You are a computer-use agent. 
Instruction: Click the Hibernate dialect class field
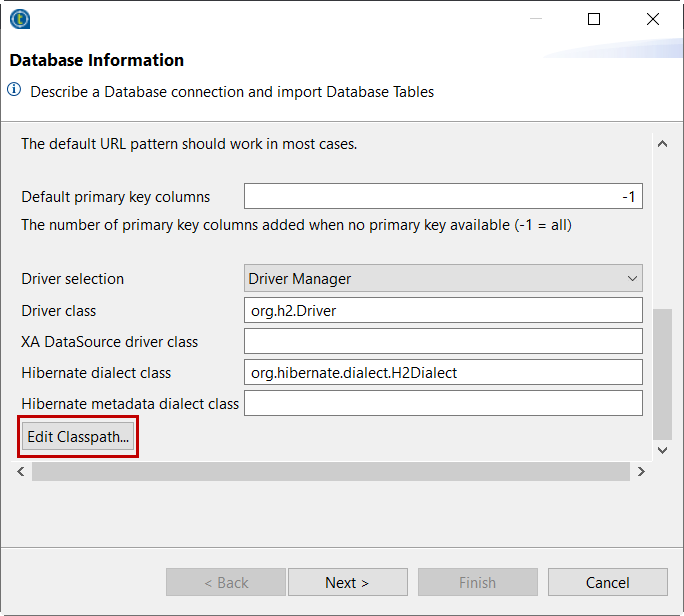pos(443,372)
